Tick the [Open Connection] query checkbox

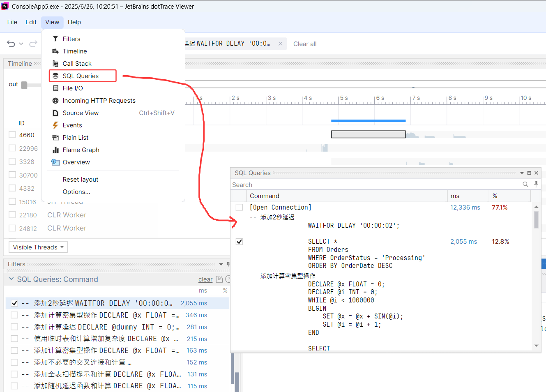[x=239, y=208]
